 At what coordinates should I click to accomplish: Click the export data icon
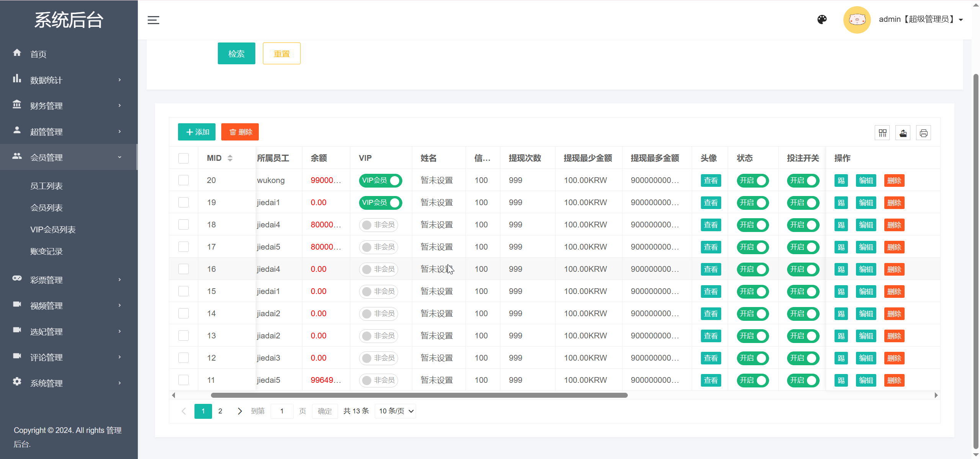tap(903, 132)
